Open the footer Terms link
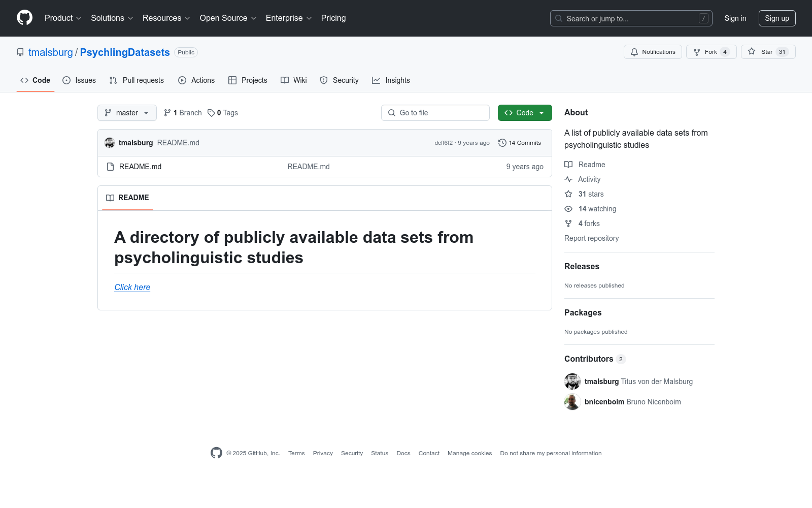This screenshot has height=508, width=812. pos(296,453)
